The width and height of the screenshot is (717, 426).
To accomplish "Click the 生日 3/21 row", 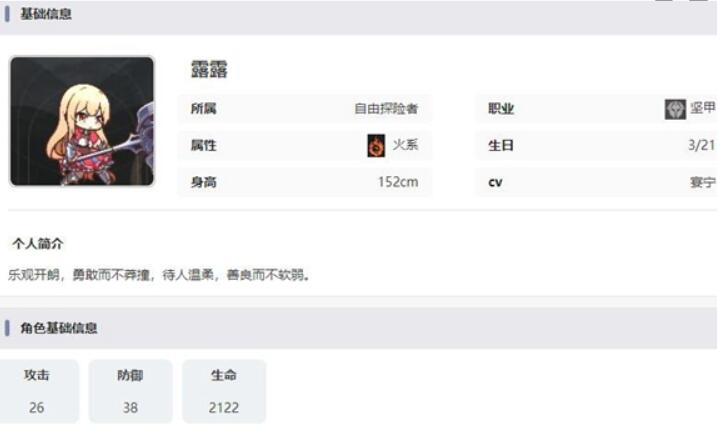I will [x=596, y=145].
